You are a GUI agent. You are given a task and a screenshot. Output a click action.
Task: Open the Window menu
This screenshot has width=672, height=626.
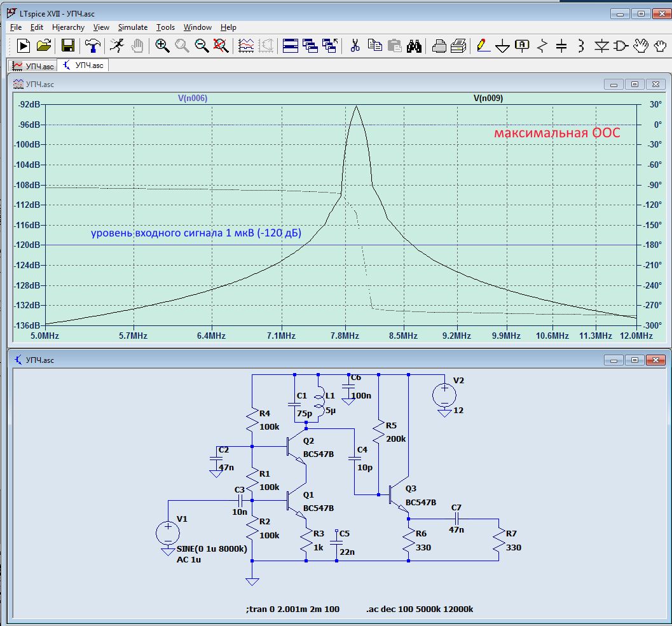pos(198,27)
